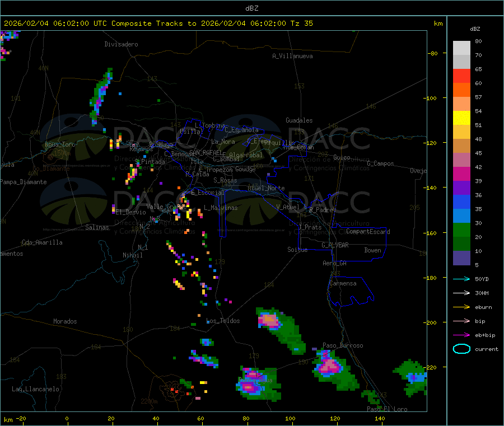Screen dimensions: 504x426
Task: Click the Atuel_Norte map label
Action: click(x=266, y=188)
